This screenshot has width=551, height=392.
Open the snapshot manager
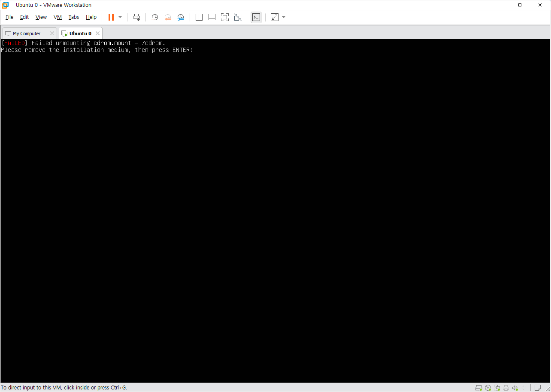[x=181, y=17]
